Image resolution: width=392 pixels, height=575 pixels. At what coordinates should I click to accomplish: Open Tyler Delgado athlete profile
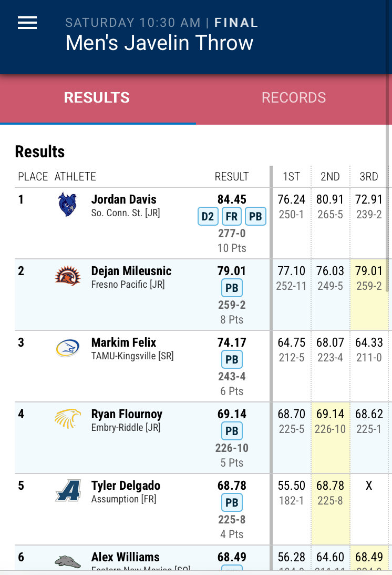(x=126, y=486)
